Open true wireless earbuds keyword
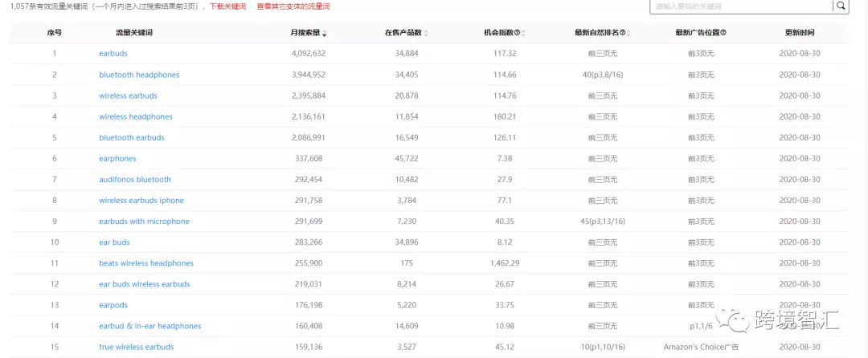 coord(136,348)
